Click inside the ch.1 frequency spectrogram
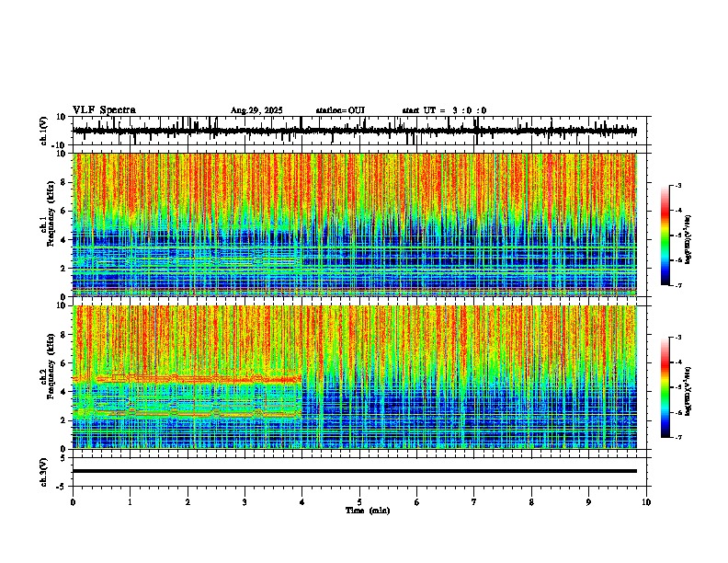The width and height of the screenshot is (728, 563). pos(359,224)
